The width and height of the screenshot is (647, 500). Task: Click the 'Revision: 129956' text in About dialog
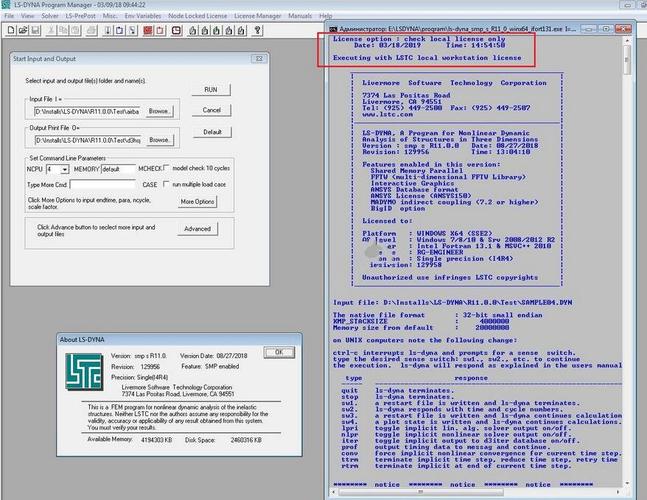135,366
